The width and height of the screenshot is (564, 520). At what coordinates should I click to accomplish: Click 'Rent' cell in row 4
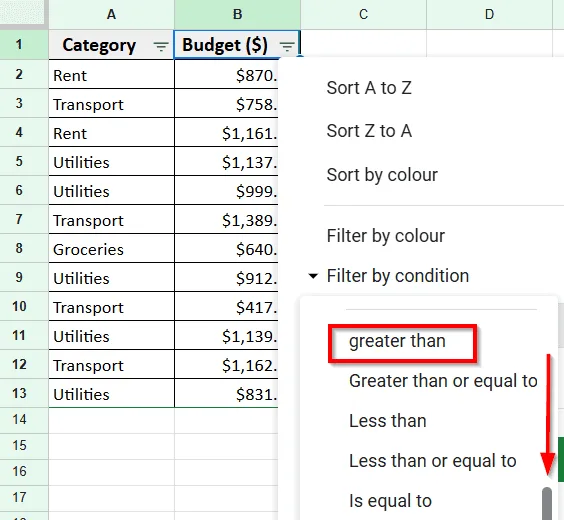coord(112,132)
